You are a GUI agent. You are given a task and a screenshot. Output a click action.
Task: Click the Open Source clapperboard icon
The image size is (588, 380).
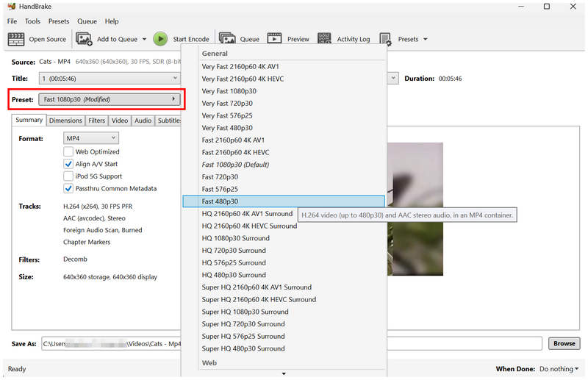(16, 39)
